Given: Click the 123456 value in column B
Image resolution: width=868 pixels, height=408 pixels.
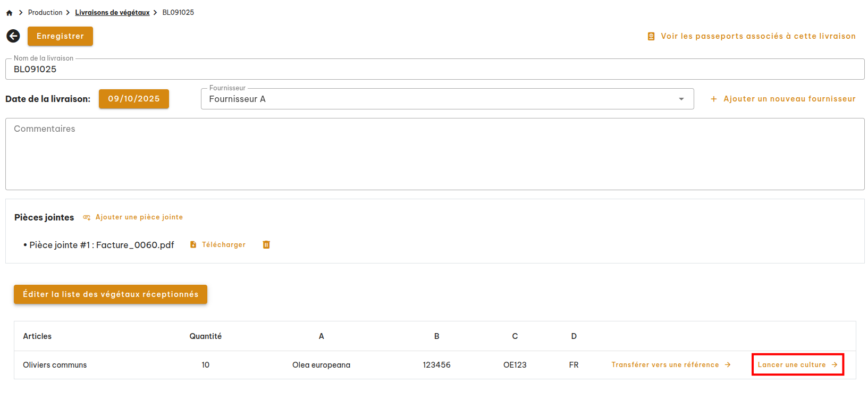Looking at the screenshot, I should point(436,365).
